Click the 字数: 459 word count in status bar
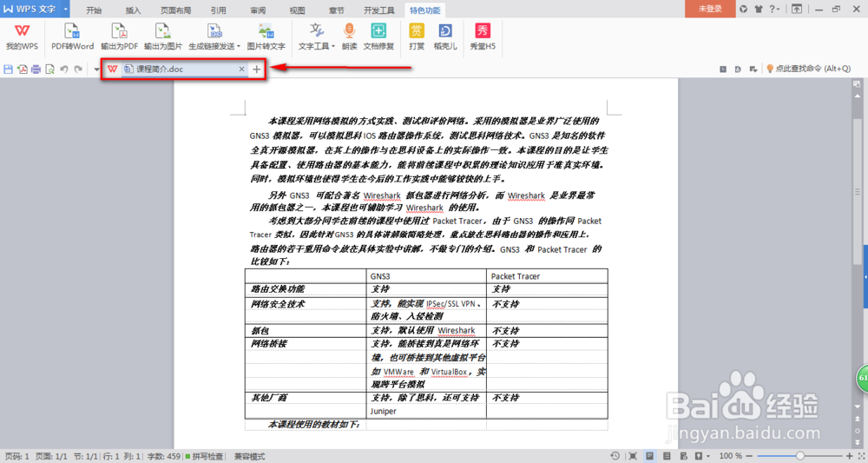This screenshot has width=868, height=463. pos(163,456)
